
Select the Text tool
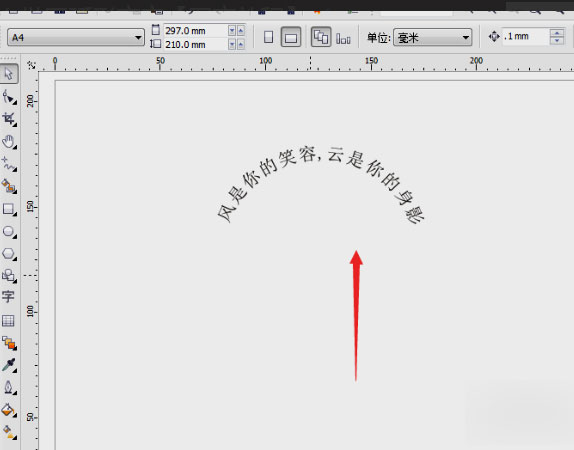click(8, 297)
